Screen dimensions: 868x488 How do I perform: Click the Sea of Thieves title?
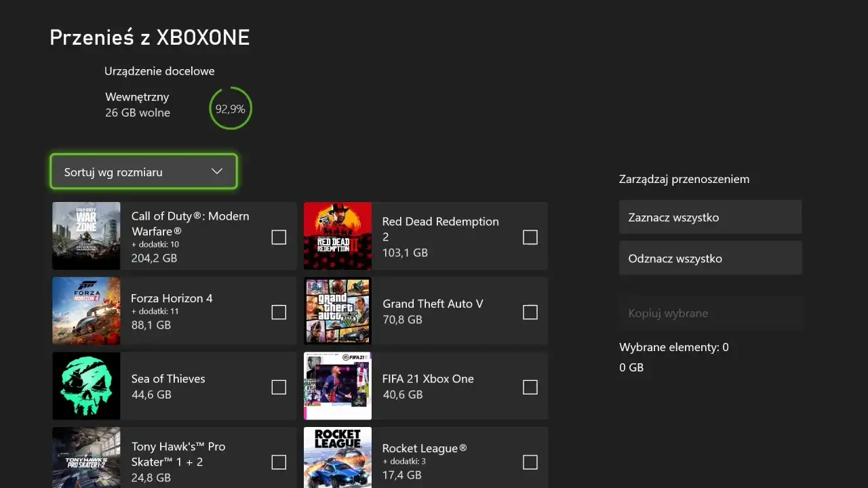(168, 379)
